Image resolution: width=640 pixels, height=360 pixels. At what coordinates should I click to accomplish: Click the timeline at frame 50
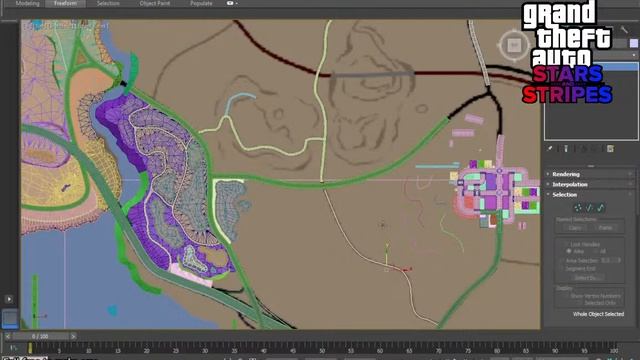[322, 349]
